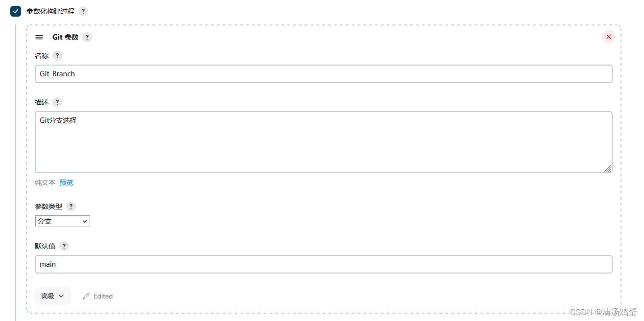Switch to the 预览 preview view
Viewport: 644px width, 321px height.
66,183
